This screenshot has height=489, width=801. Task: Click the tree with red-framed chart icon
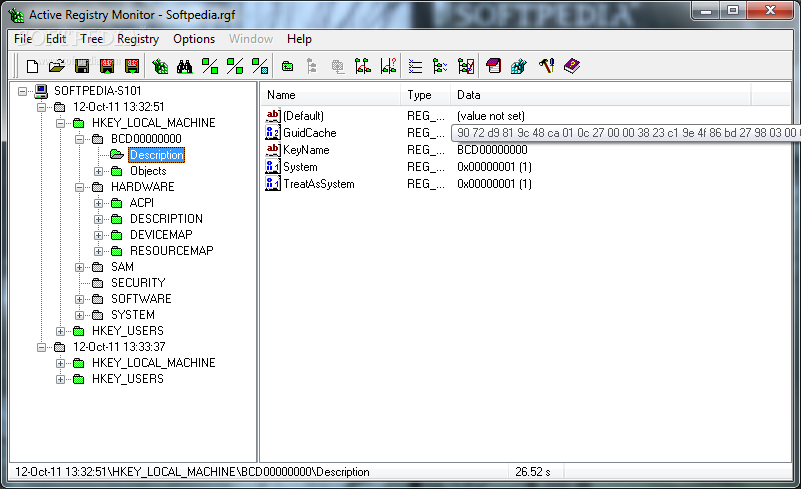466,66
